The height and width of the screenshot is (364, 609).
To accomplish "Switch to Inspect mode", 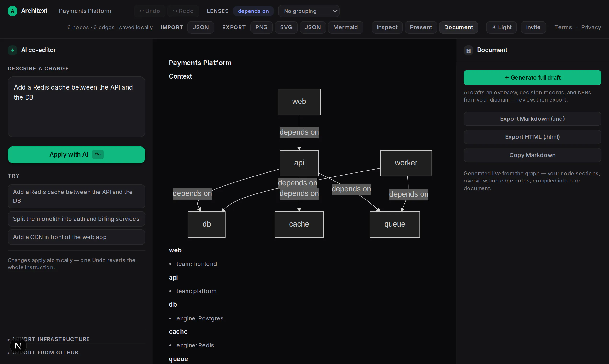I will pyautogui.click(x=387, y=27).
